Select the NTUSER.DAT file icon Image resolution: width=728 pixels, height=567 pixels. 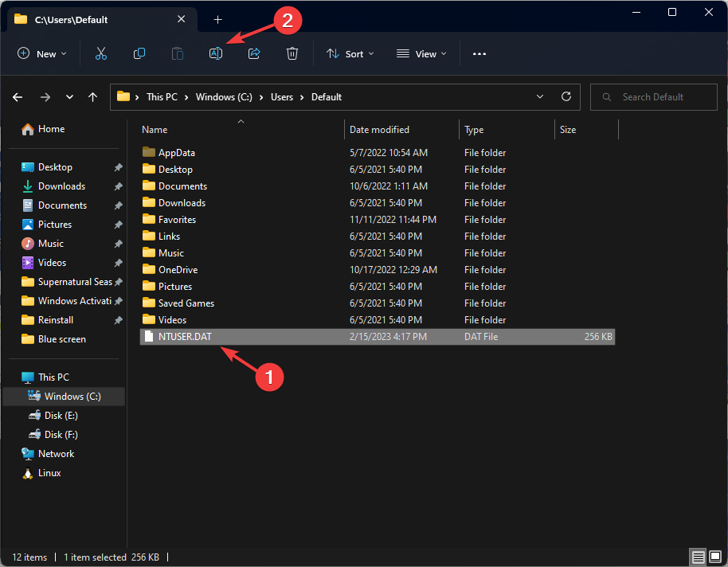coord(149,336)
